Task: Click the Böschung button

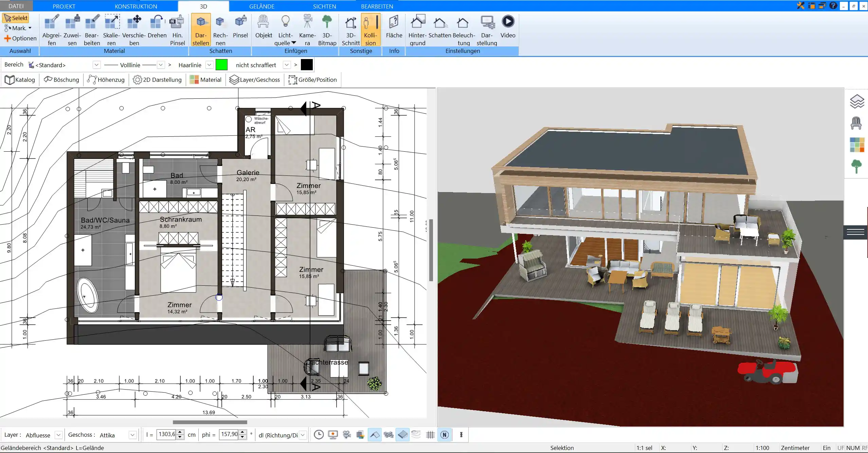Action: pos(61,80)
